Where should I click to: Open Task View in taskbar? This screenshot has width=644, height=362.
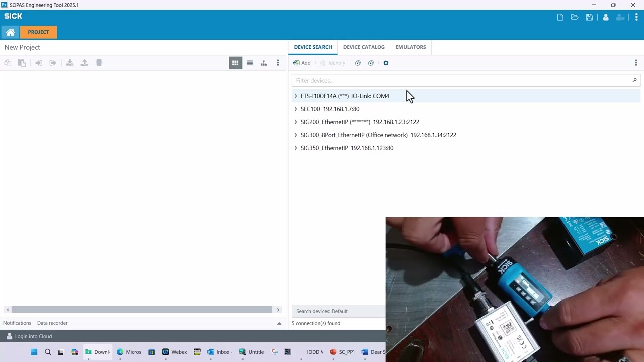point(61,352)
